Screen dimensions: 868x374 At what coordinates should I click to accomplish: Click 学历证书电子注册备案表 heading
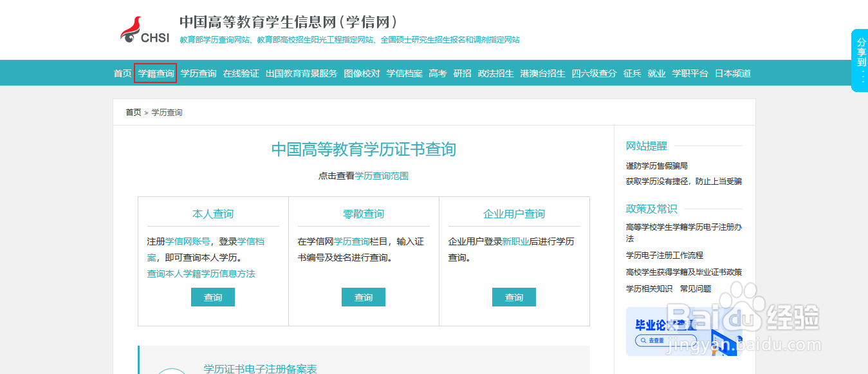pos(261,369)
